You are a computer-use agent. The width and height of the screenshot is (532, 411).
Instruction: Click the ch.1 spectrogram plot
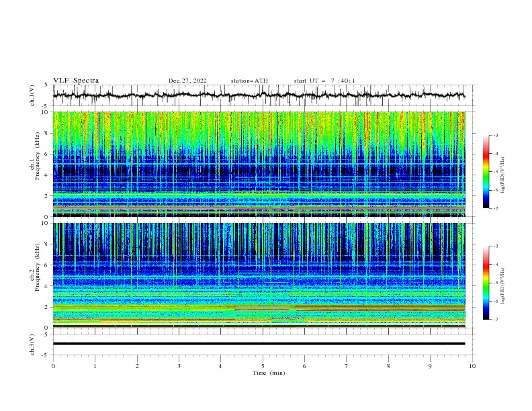259,164
